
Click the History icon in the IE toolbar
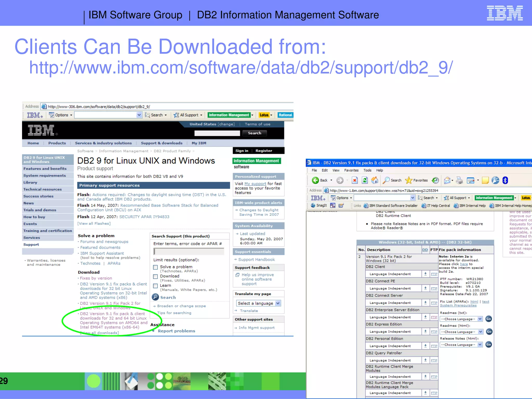click(x=435, y=180)
